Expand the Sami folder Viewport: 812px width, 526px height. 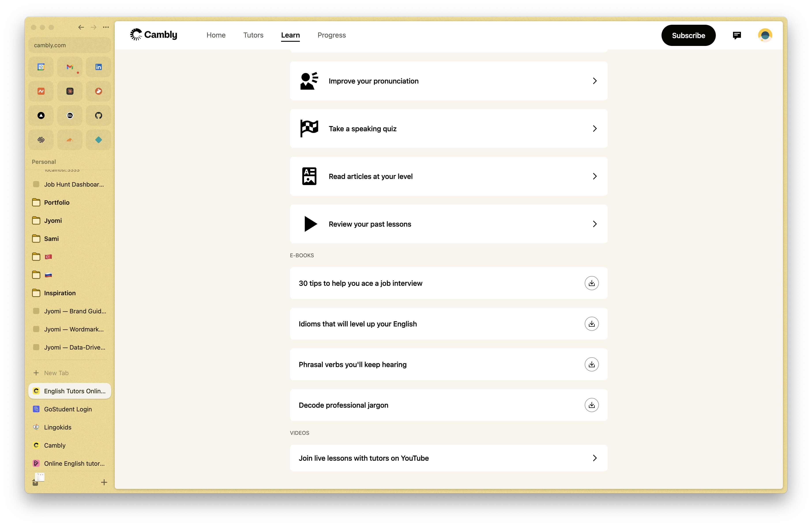click(51, 238)
